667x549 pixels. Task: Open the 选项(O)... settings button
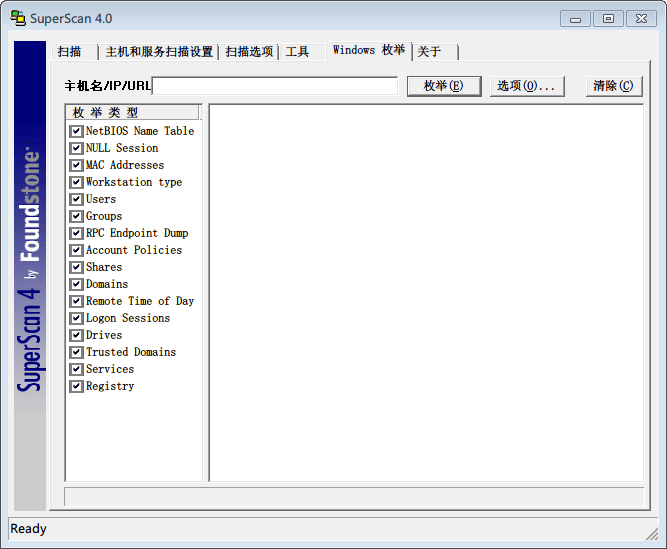click(527, 86)
